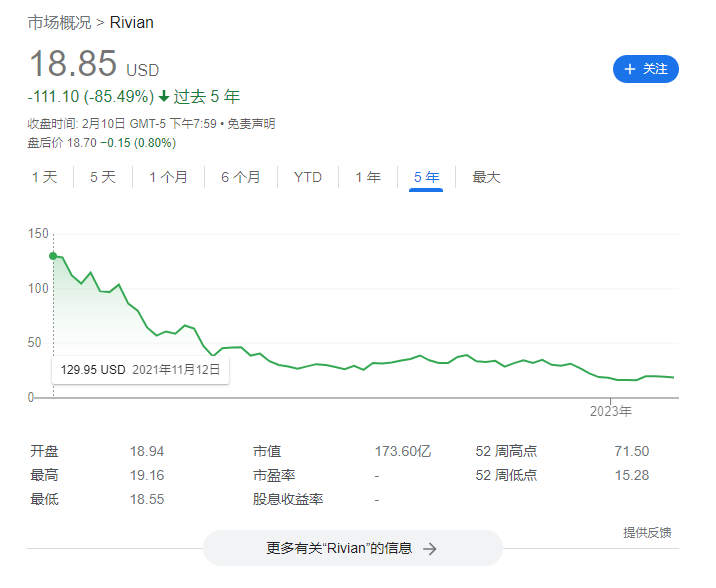Click the 52 周低点 value 15.28
Viewport: 716px width, 588px height.
coord(632,475)
